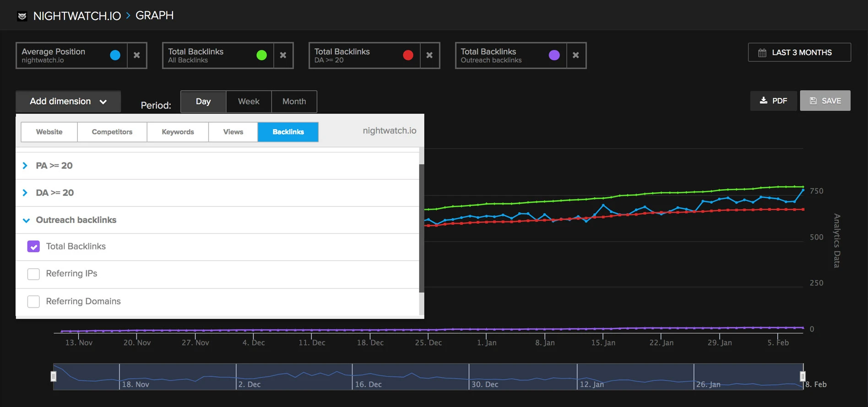Click the Nightwatch owl logo icon
The image size is (868, 407).
click(22, 16)
